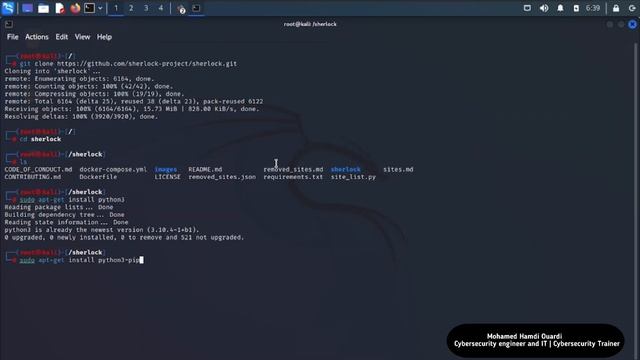
Task: Open the Actions menu
Action: pos(37,37)
